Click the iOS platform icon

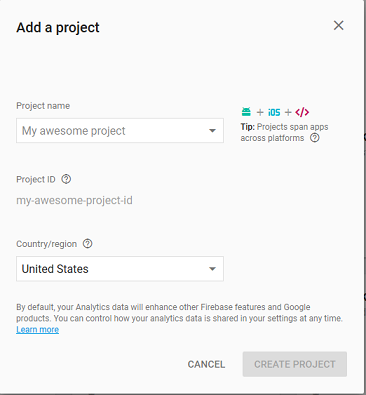(x=274, y=112)
